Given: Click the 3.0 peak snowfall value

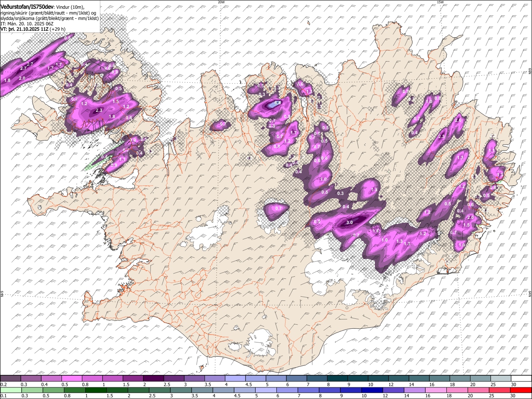Looking at the screenshot, I should tap(350, 223).
